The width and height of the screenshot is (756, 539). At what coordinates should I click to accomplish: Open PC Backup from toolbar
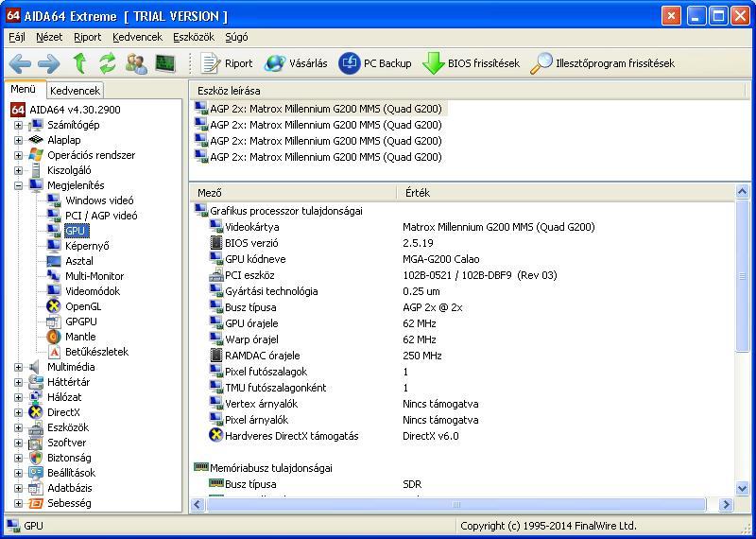(x=375, y=63)
